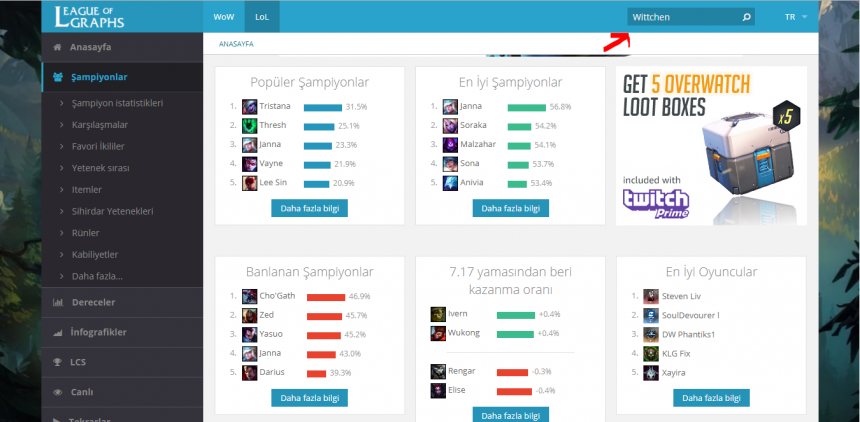Click the search magnifier icon

[x=746, y=17]
